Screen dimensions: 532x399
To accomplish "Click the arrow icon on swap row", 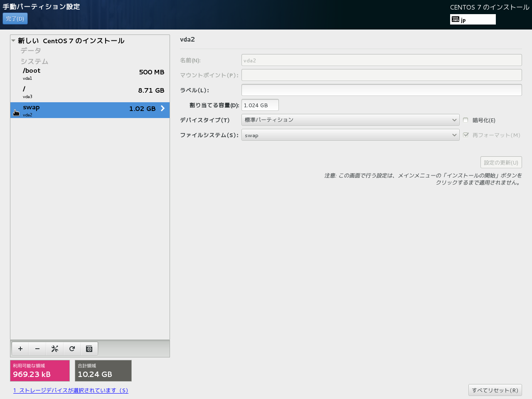I will click(x=163, y=108).
